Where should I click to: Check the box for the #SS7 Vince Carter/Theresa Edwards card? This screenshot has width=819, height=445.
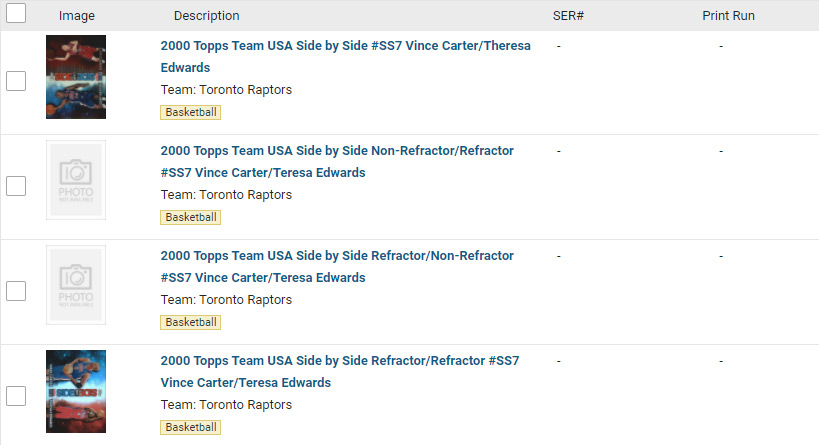pos(16,81)
